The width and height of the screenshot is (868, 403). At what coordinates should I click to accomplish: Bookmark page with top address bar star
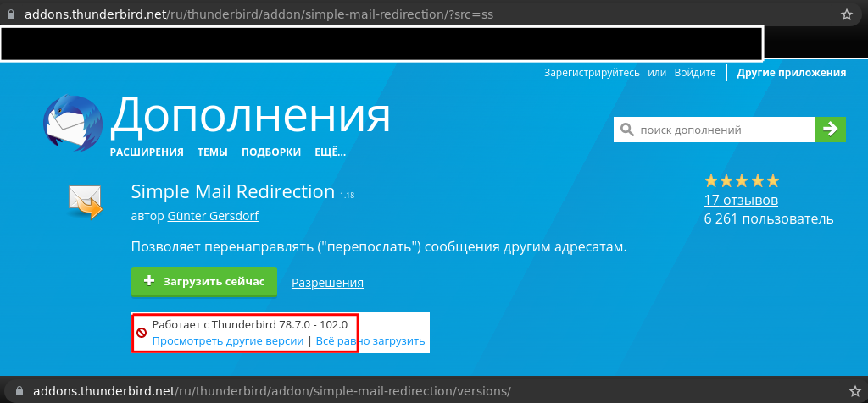click(847, 15)
